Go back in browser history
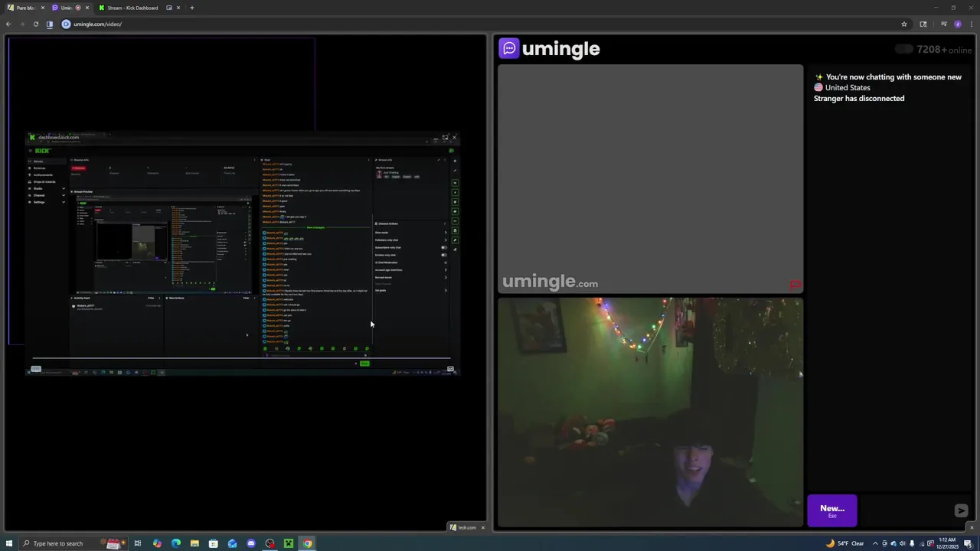This screenshot has height=551, width=980. tap(8, 24)
